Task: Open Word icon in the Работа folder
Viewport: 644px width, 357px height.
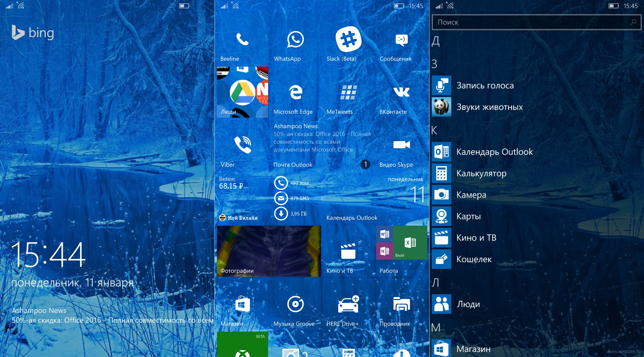Action: click(385, 234)
